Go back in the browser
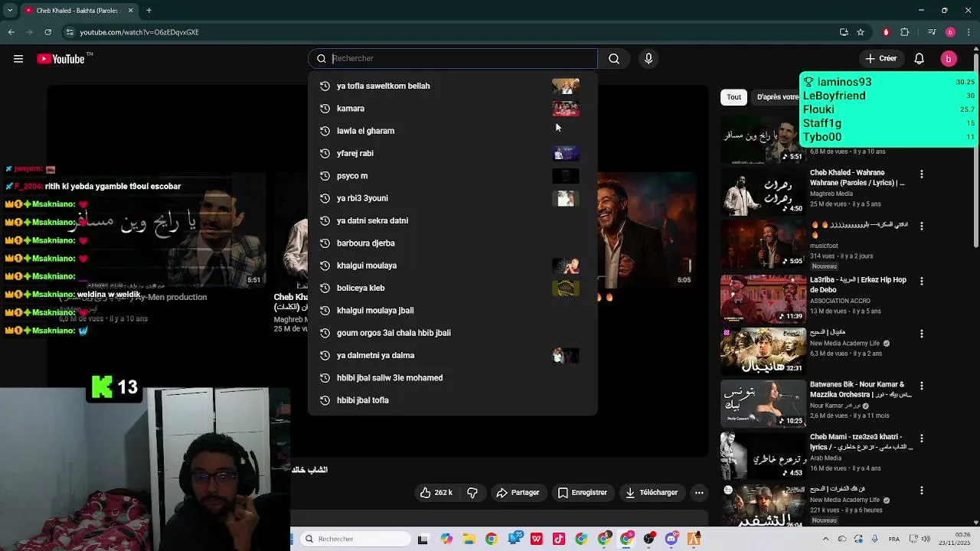This screenshot has width=980, height=551. pyautogui.click(x=11, y=32)
